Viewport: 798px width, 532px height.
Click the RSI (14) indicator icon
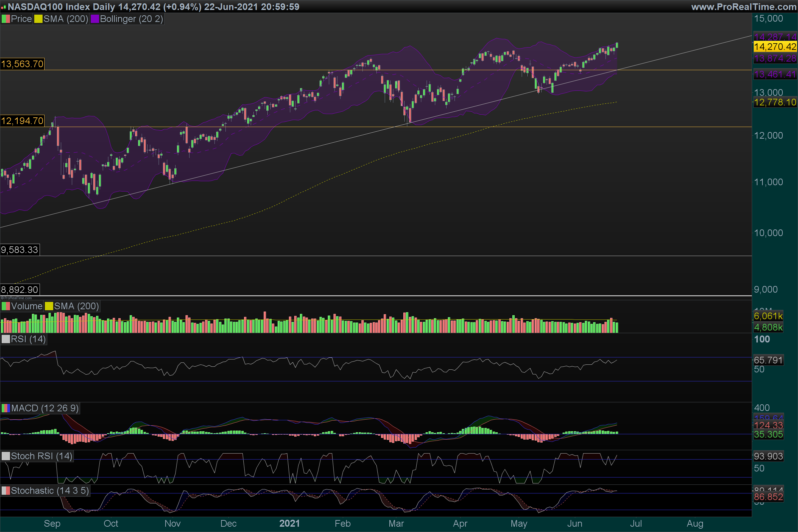click(x=6, y=339)
